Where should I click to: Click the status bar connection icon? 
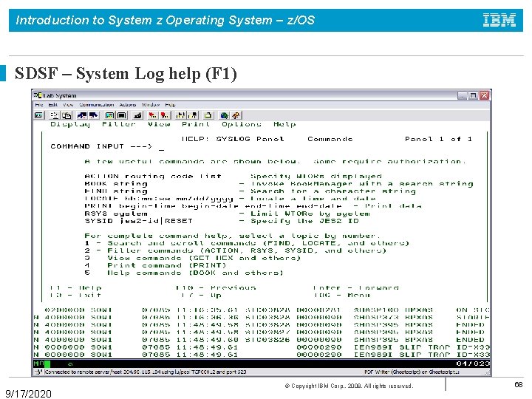tap(38, 372)
